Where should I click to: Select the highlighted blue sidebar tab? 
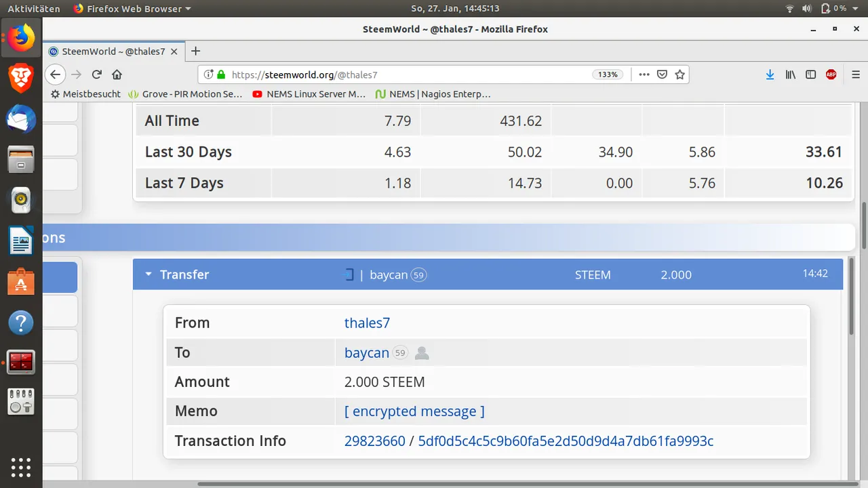[60, 278]
